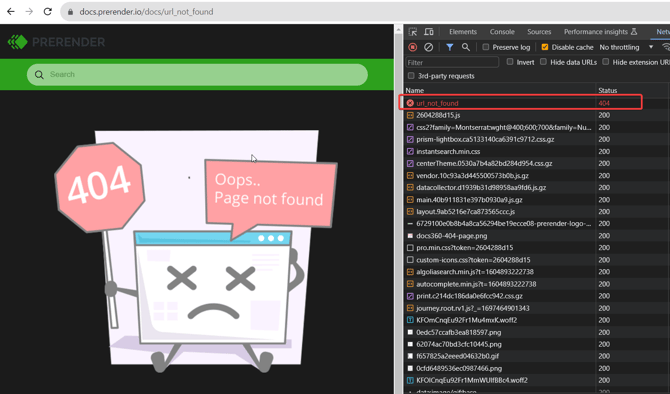The image size is (670, 394).
Task: Click the browser forward arrow
Action: pos(29,12)
